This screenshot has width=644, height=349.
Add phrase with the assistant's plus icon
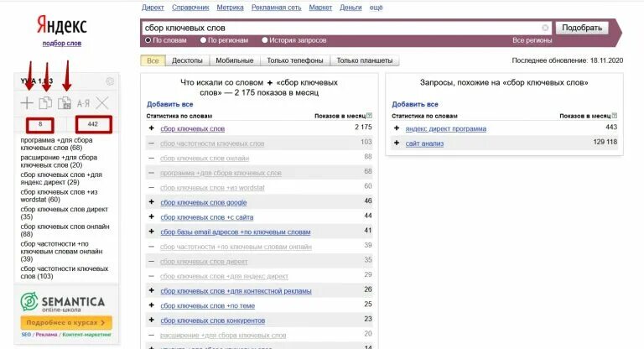[27, 102]
